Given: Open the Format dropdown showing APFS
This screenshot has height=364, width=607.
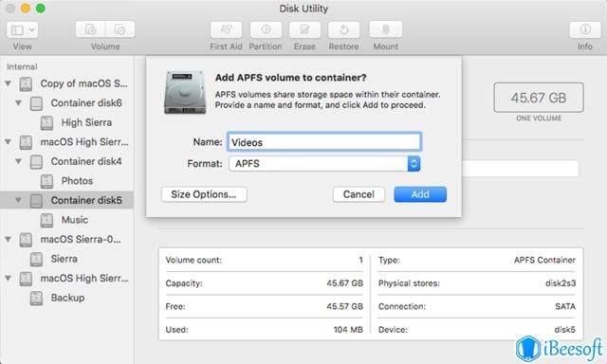Looking at the screenshot, I should pyautogui.click(x=324, y=164).
